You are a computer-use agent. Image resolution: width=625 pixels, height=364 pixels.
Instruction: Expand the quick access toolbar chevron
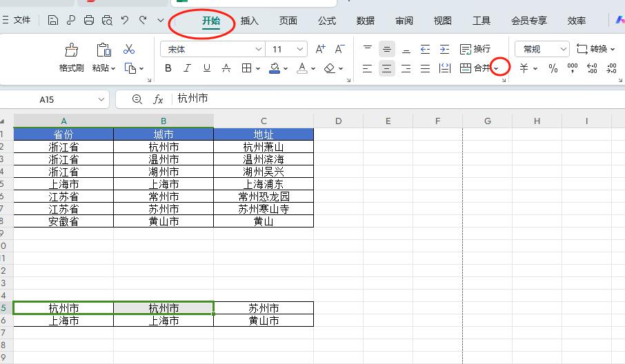161,20
